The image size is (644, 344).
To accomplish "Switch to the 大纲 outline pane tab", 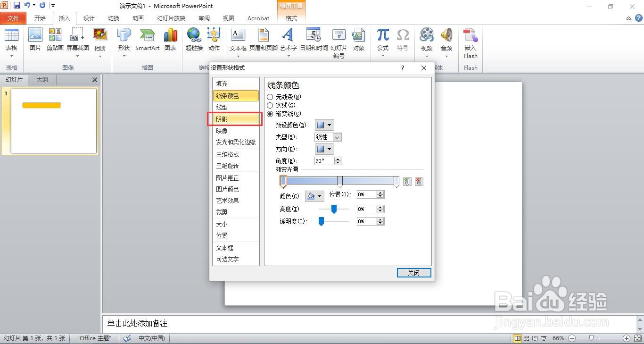I will (x=42, y=80).
